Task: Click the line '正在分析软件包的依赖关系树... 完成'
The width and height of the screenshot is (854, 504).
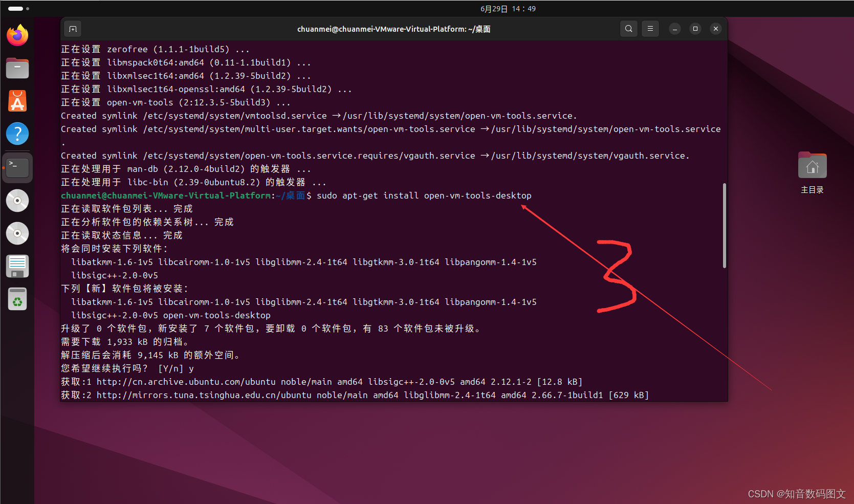Action: click(147, 222)
